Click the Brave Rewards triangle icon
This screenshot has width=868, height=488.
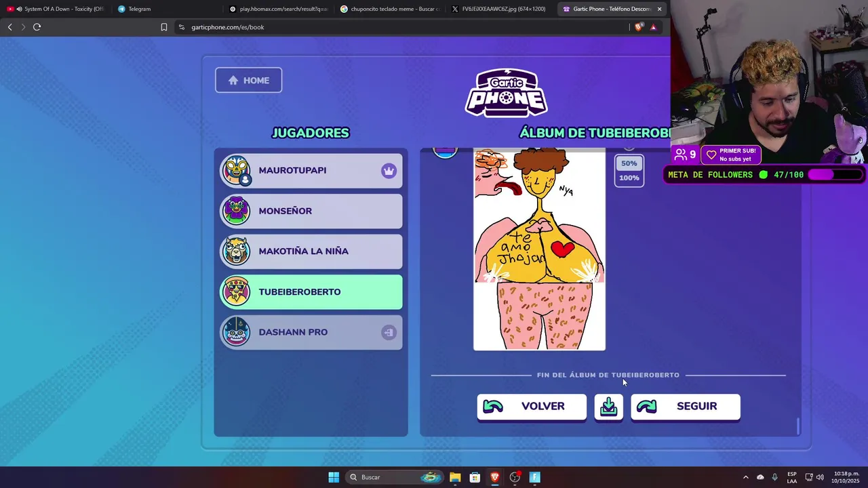(653, 27)
